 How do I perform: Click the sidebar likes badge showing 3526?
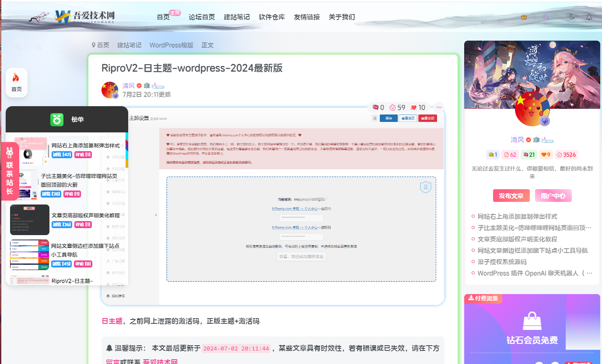point(566,154)
